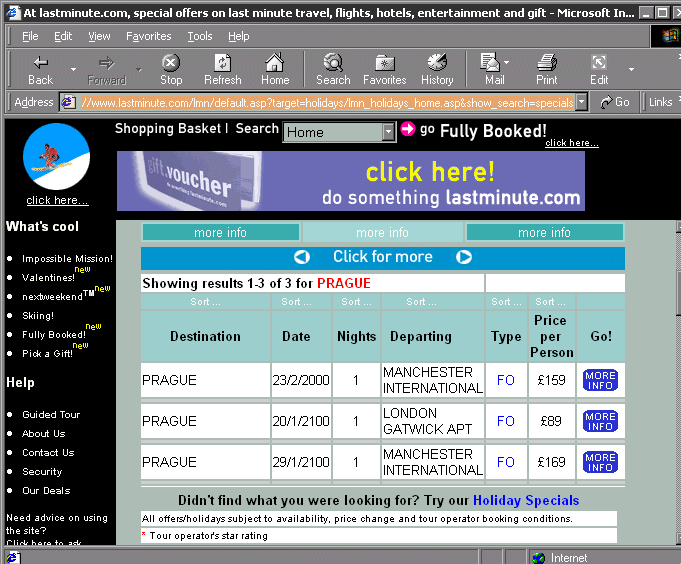Open the Favorites menu
Screen dimensions: 681x564
click(x=149, y=36)
